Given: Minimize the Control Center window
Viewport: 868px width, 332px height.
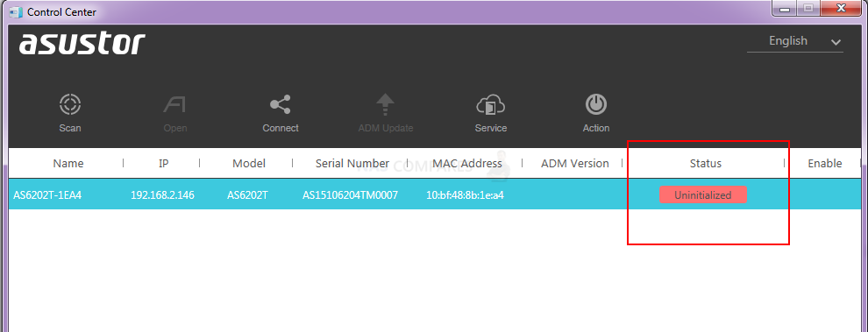Looking at the screenshot, I should pos(785,8).
